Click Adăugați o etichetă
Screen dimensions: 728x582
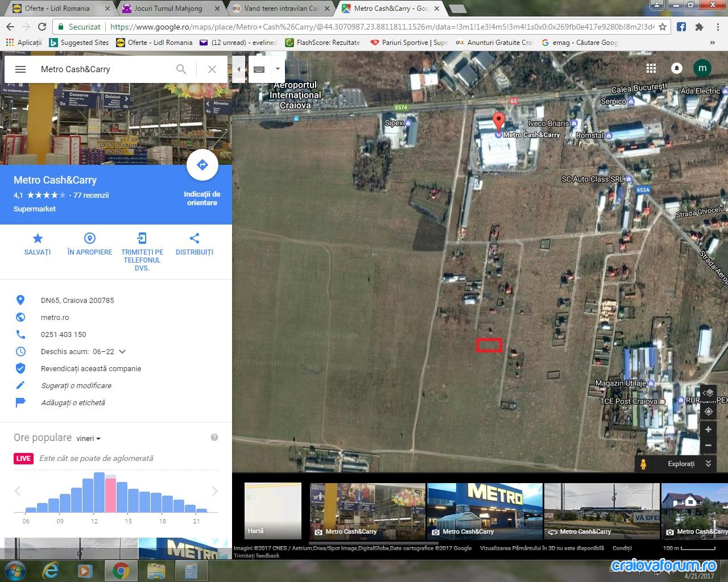[73, 403]
